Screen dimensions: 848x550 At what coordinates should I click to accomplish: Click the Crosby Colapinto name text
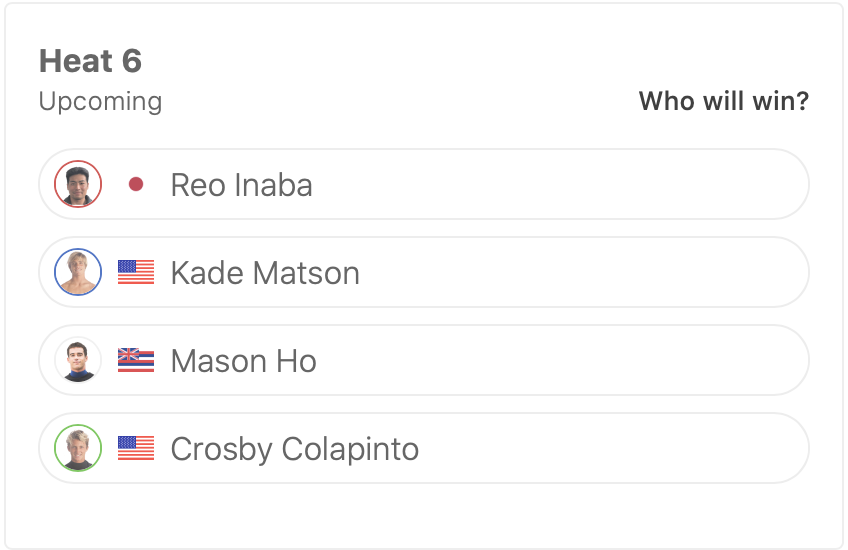click(294, 449)
